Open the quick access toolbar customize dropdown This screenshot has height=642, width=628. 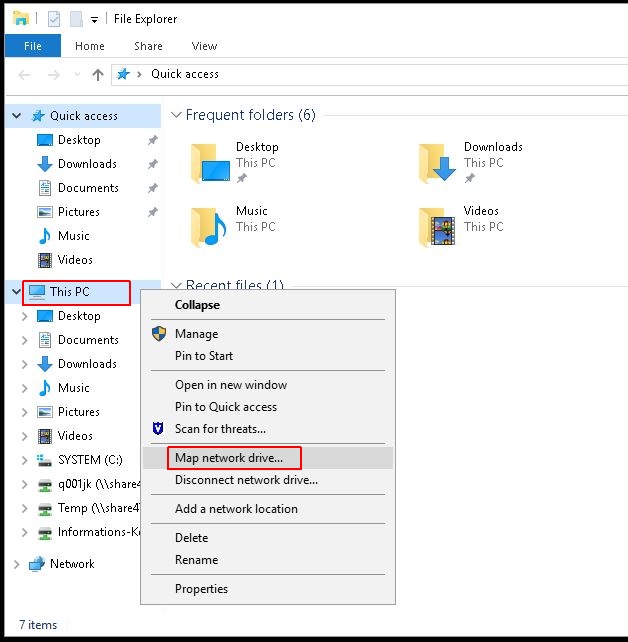(x=95, y=19)
